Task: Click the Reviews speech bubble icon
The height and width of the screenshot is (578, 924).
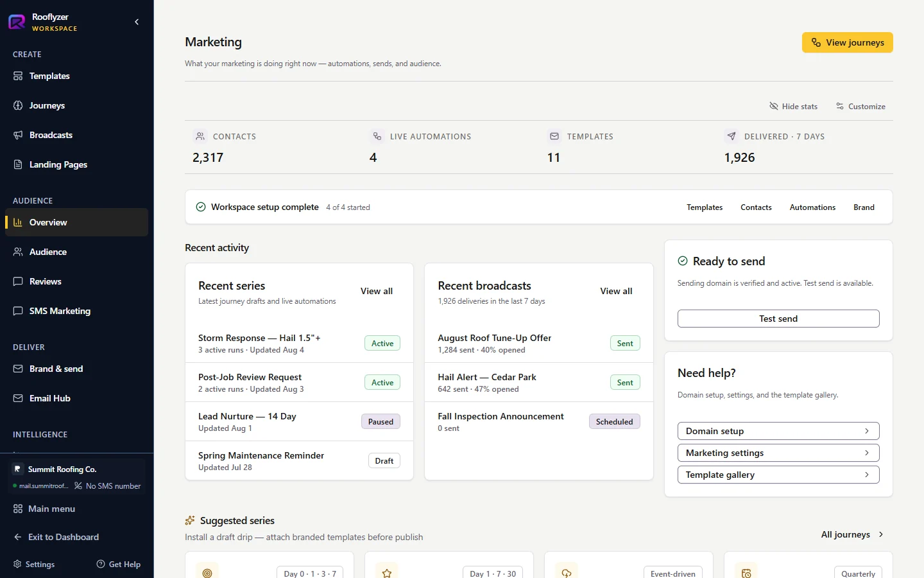Action: point(18,281)
